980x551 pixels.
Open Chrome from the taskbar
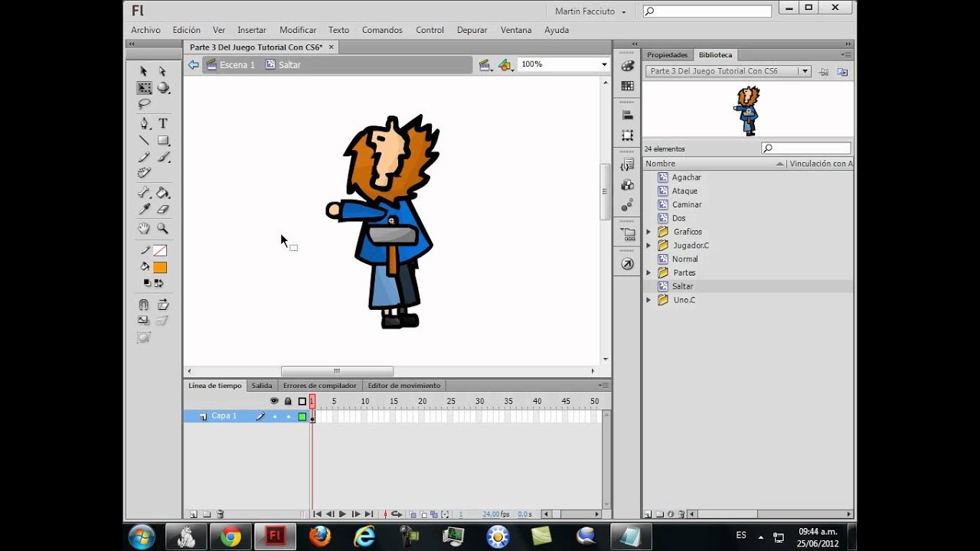pos(230,536)
